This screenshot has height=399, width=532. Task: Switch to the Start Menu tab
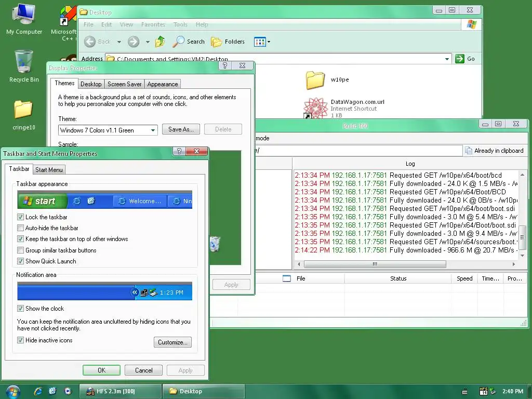click(49, 170)
